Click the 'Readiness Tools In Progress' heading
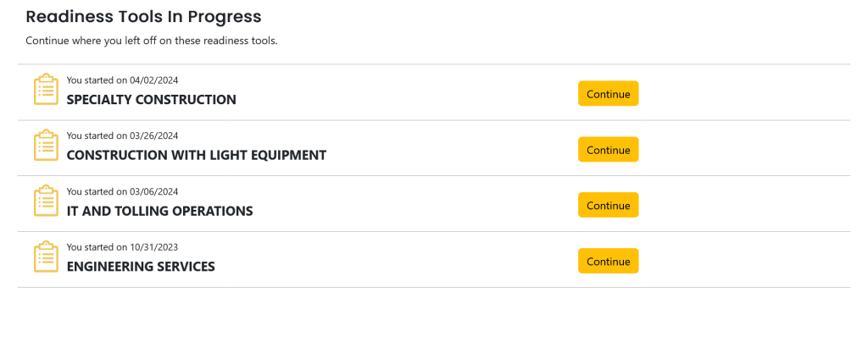Screen dimensions: 868x342 tap(143, 17)
